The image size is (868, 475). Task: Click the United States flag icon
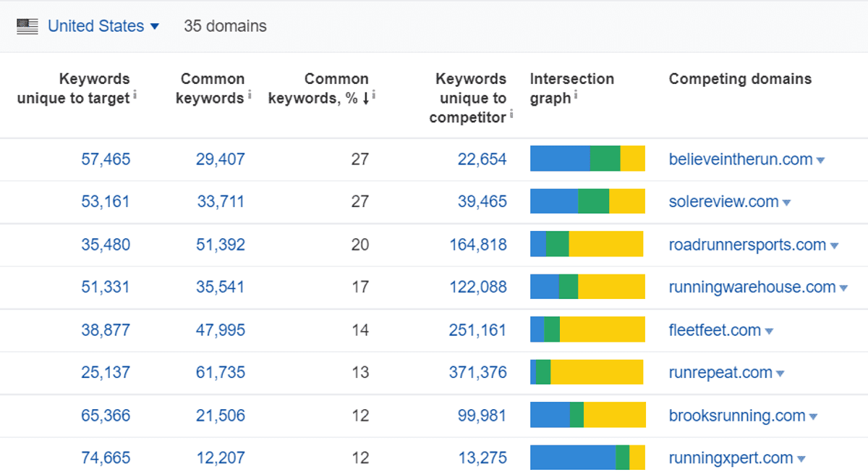pos(27,27)
